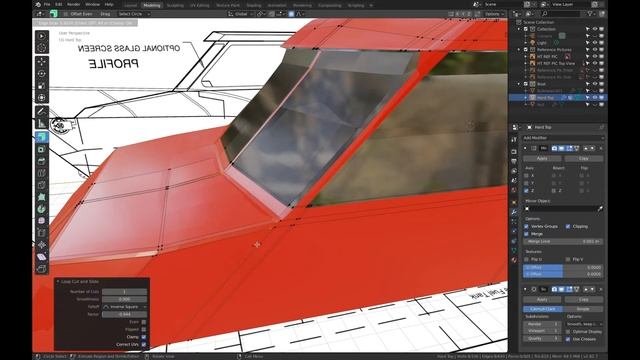Open the Smooth, keep corners UV dropdown
640x360 pixels.
[584, 324]
